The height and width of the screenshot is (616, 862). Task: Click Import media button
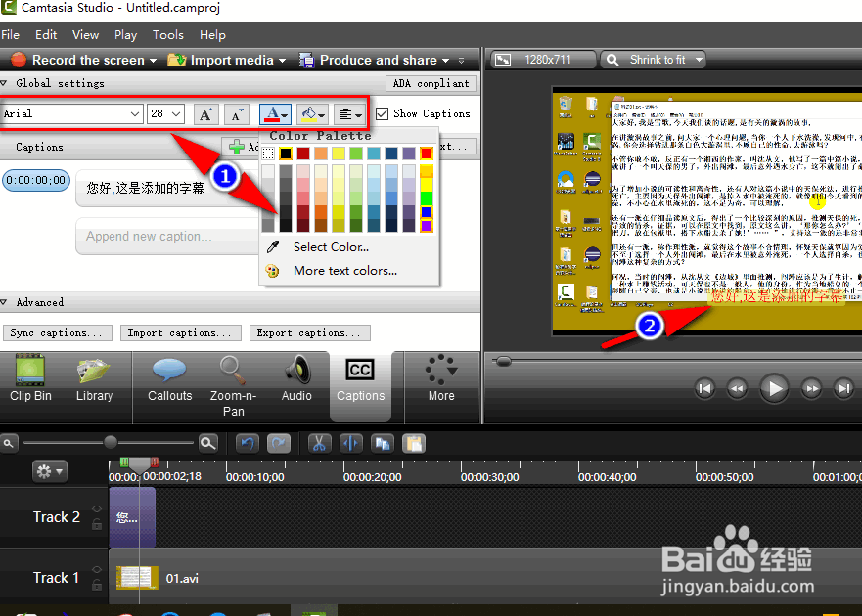(220, 60)
